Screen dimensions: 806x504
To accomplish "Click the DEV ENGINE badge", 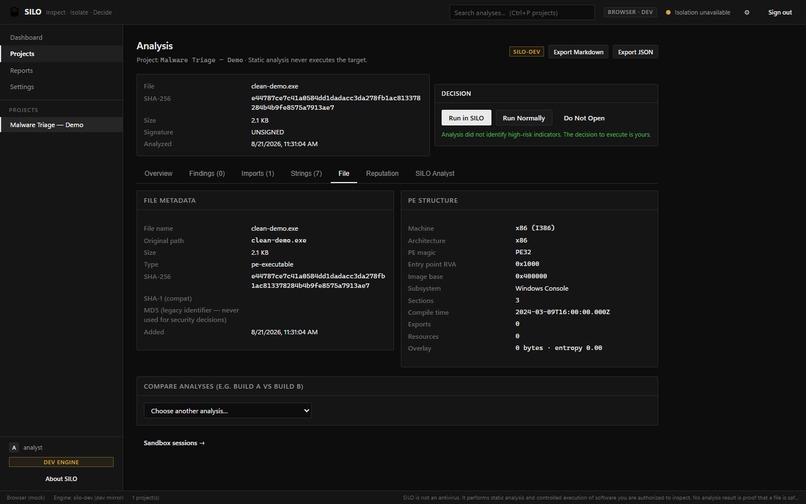I will pyautogui.click(x=61, y=462).
